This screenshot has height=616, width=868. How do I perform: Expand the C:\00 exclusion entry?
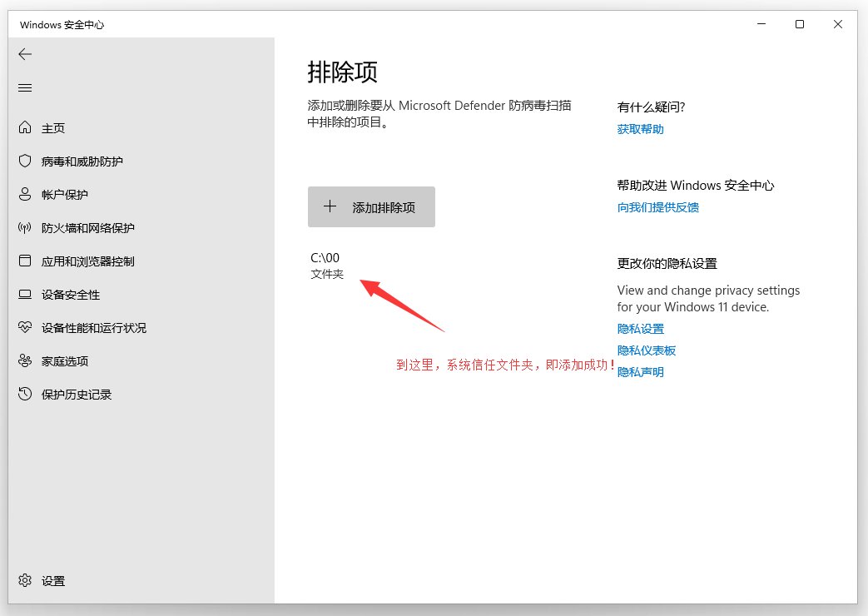(374, 265)
